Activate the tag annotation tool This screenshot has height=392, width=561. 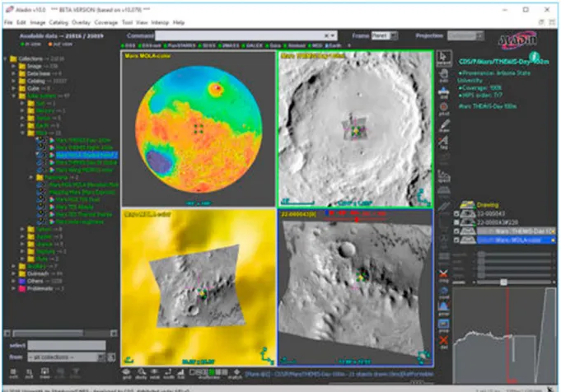(x=444, y=142)
